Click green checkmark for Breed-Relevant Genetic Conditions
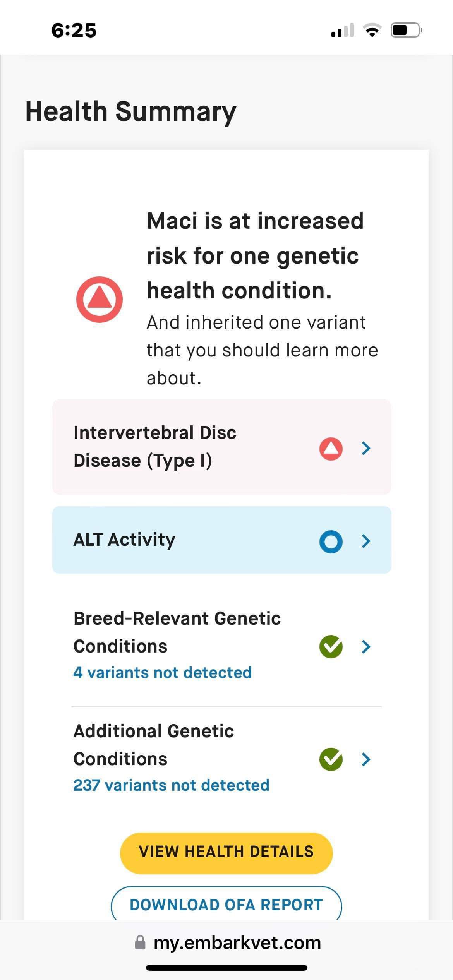 tap(331, 646)
